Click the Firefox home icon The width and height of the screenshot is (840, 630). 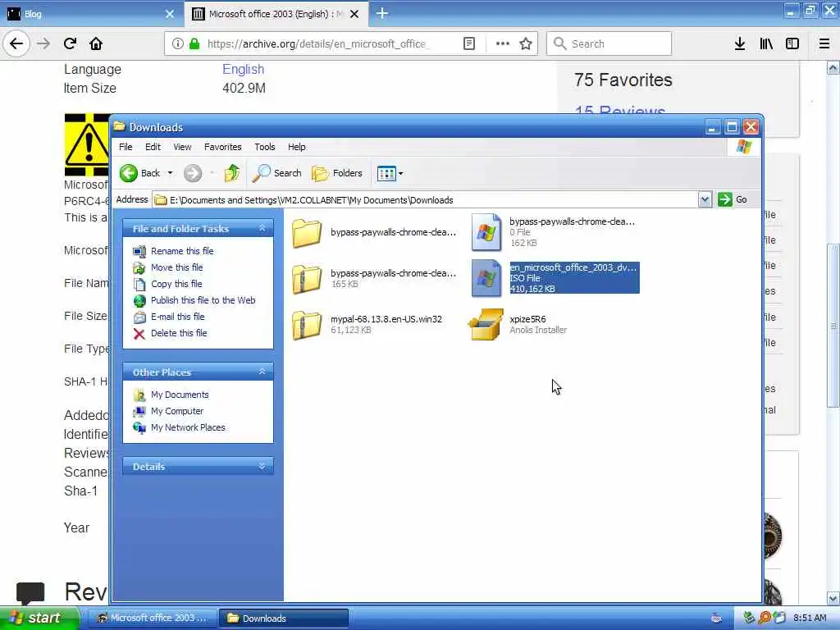click(x=96, y=43)
